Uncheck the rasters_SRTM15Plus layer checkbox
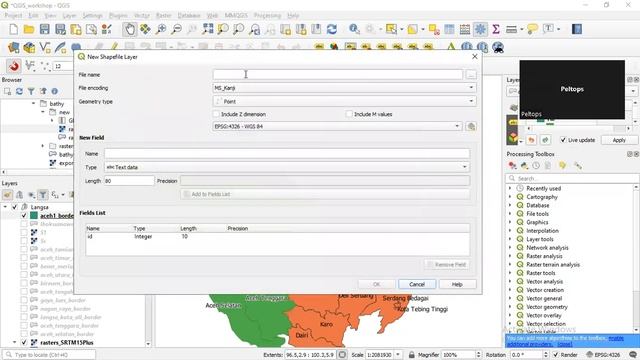Screen dimensions: 640x360 (x=24, y=342)
